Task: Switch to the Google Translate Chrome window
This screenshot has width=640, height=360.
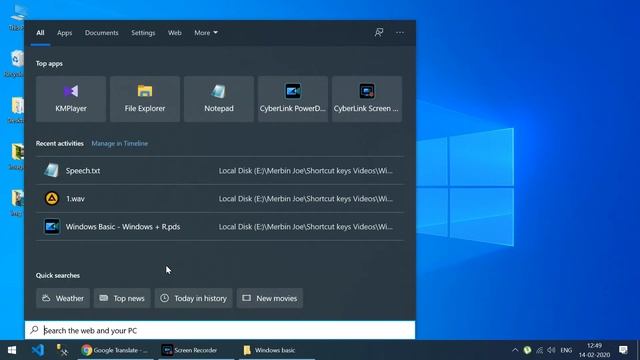Action: coord(115,350)
